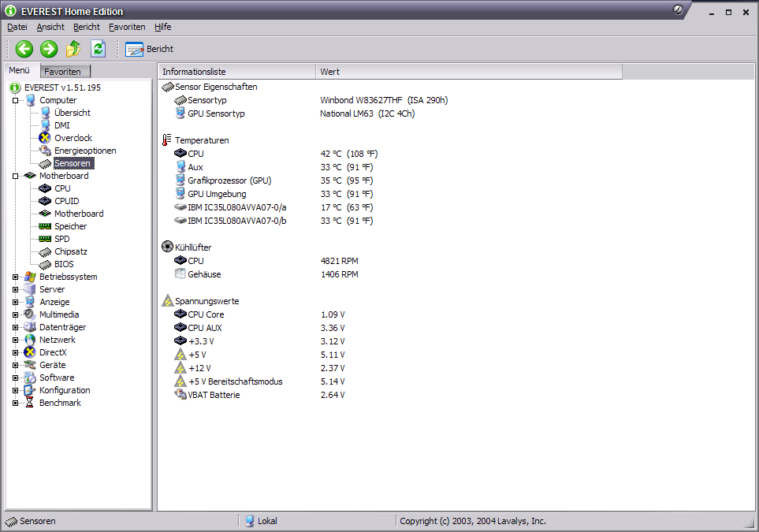This screenshot has width=759, height=532.
Task: Expand the Server tree node
Action: pyautogui.click(x=15, y=289)
